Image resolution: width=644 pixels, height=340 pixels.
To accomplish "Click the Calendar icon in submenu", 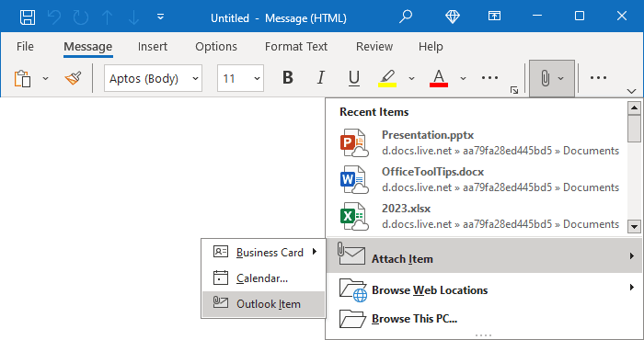I will [221, 278].
